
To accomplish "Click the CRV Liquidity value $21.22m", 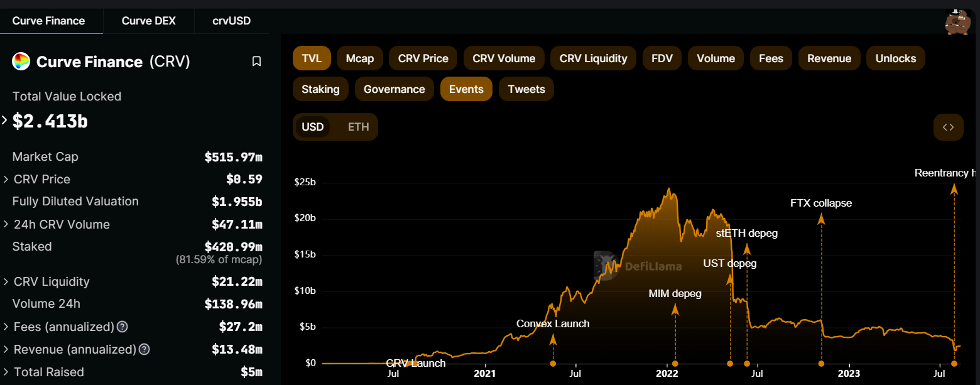I will coord(237,282).
